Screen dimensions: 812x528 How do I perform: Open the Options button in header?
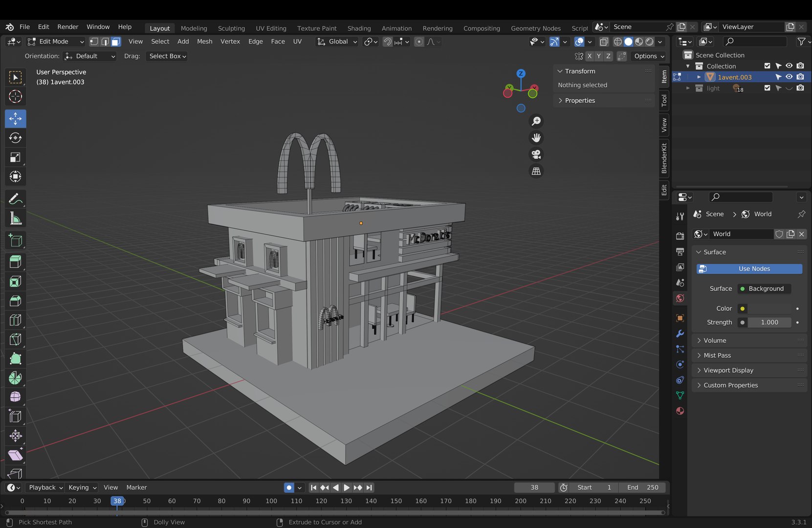649,56
